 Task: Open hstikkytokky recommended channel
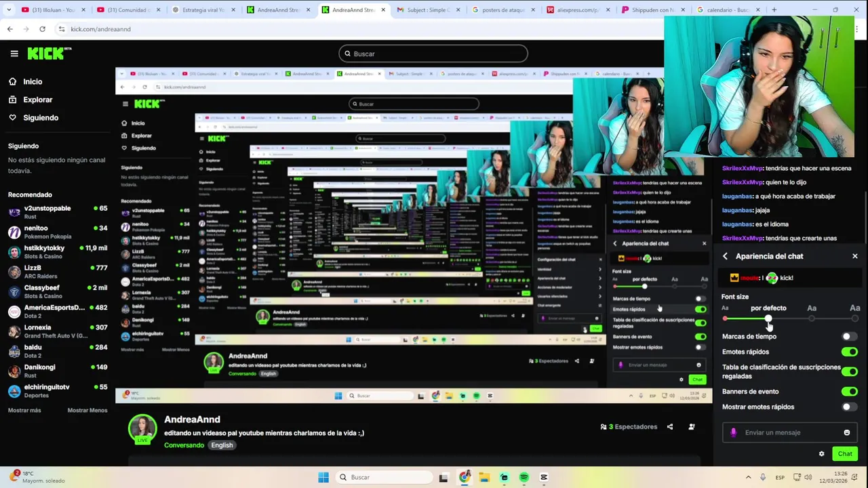tap(58, 251)
